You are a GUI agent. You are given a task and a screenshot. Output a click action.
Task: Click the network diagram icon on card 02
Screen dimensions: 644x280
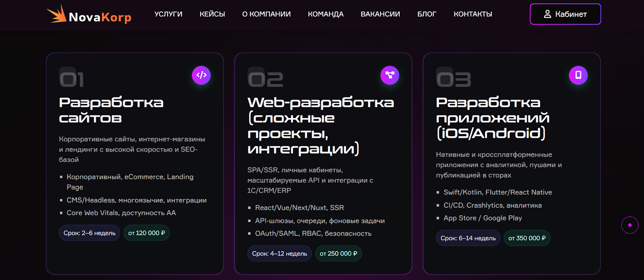click(390, 75)
